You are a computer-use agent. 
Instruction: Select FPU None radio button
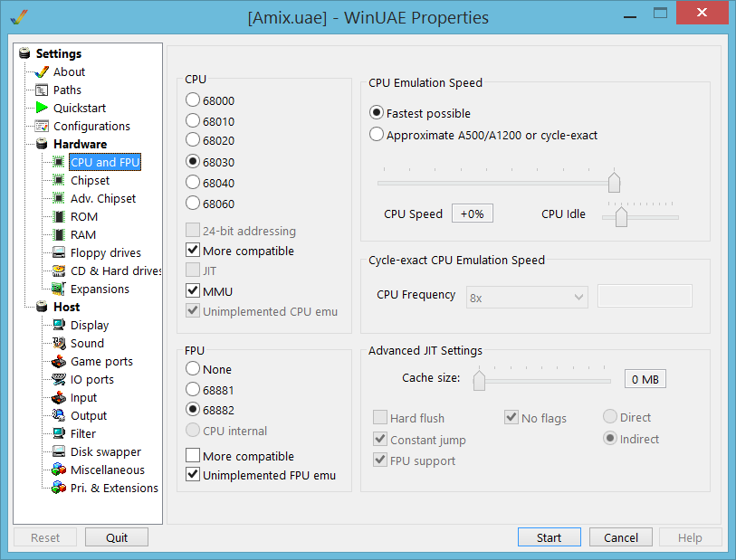193,368
